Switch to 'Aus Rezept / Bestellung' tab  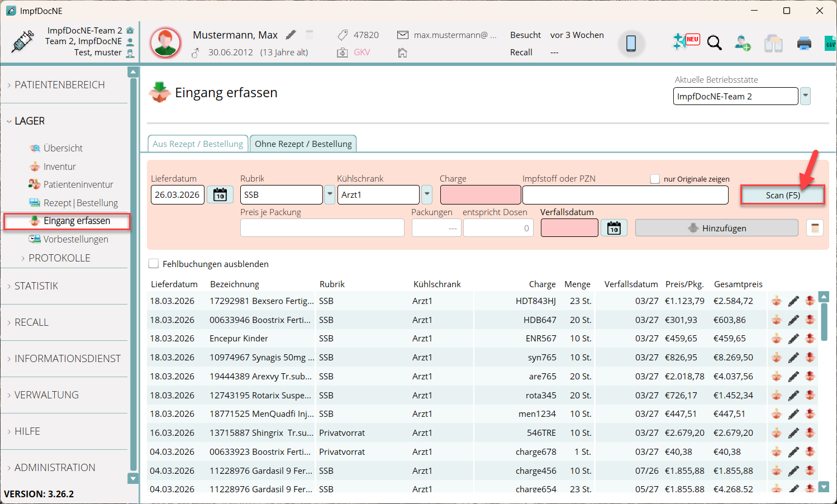coord(198,144)
